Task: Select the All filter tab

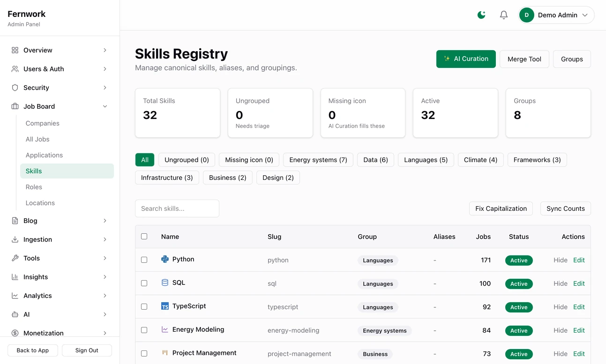Action: coord(145,160)
